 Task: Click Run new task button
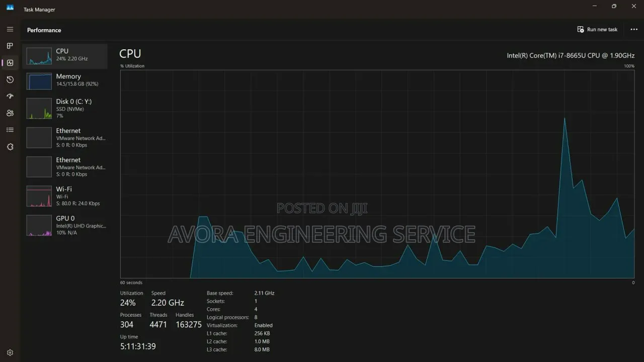597,29
